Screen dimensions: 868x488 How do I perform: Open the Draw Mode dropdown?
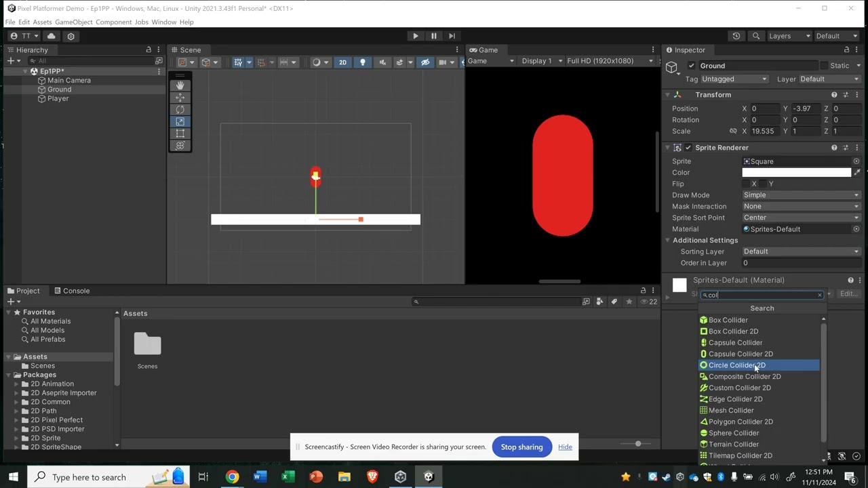(801, 195)
